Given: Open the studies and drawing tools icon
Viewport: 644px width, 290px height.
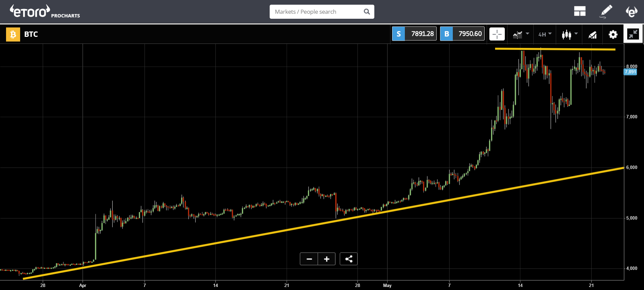Looking at the screenshot, I should pyautogui.click(x=592, y=34).
